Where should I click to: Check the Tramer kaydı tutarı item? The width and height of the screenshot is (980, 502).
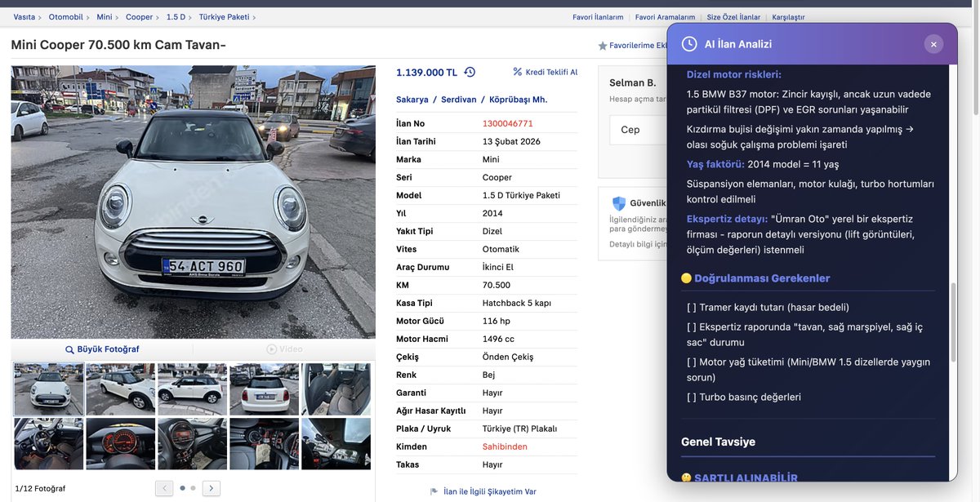768,307
